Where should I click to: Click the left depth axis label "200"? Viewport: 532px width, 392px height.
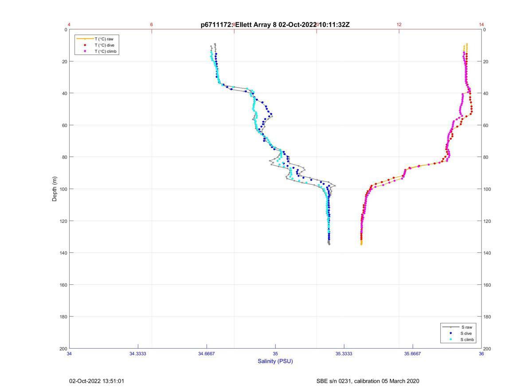pyautogui.click(x=63, y=349)
